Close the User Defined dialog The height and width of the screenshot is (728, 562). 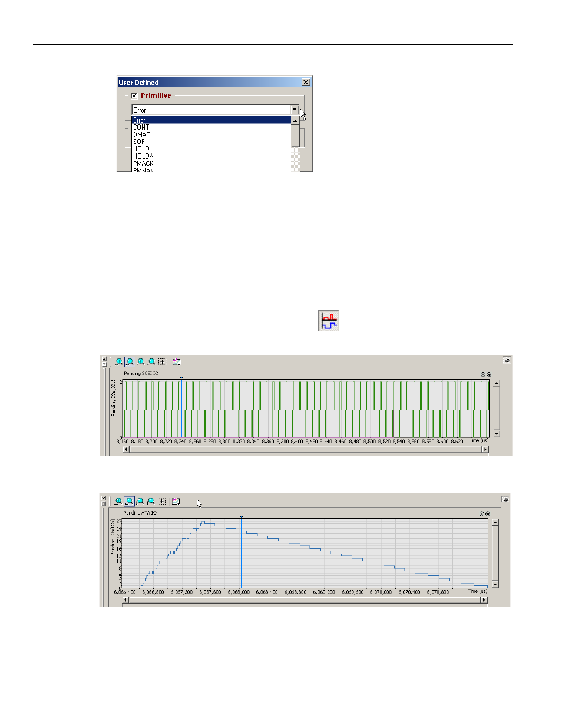point(306,83)
